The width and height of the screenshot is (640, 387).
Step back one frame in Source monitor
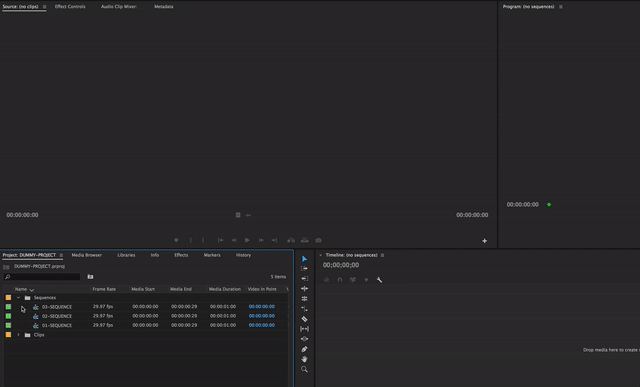(x=234, y=240)
